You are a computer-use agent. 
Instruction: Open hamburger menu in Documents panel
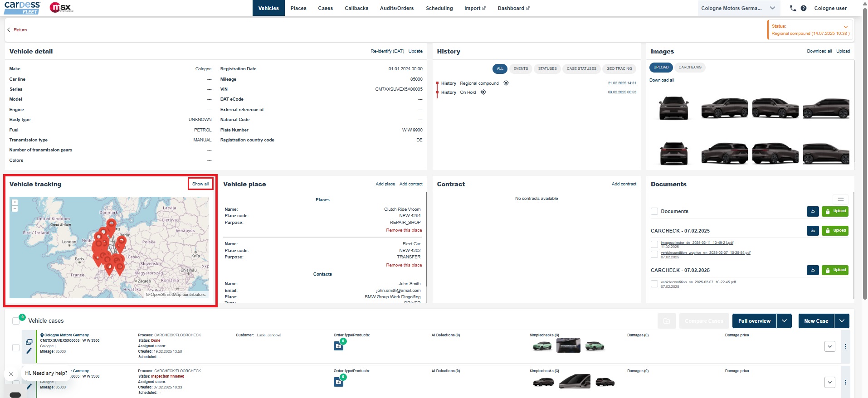[840, 199]
